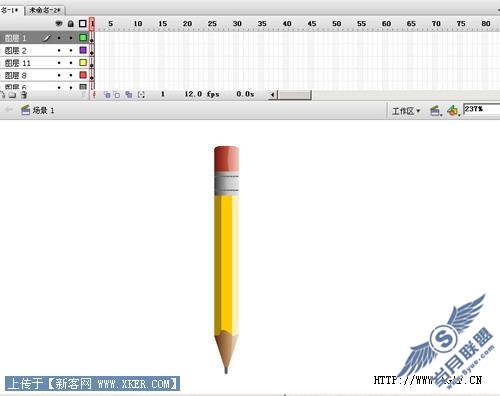Image resolution: width=500 pixels, height=396 pixels.
Task: Toggle onion skin button below timeline
Action: tap(107, 95)
